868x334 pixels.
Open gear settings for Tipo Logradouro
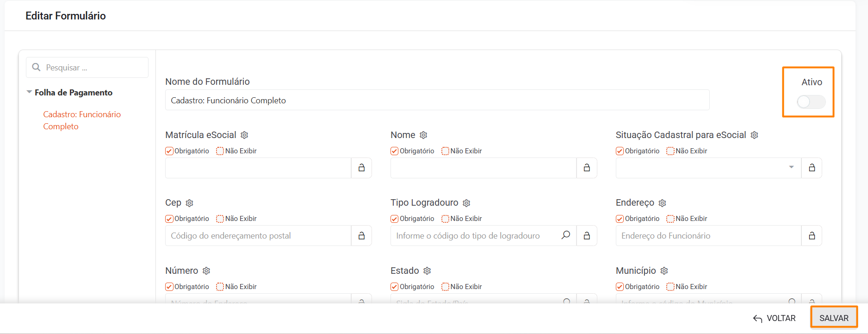click(x=466, y=203)
